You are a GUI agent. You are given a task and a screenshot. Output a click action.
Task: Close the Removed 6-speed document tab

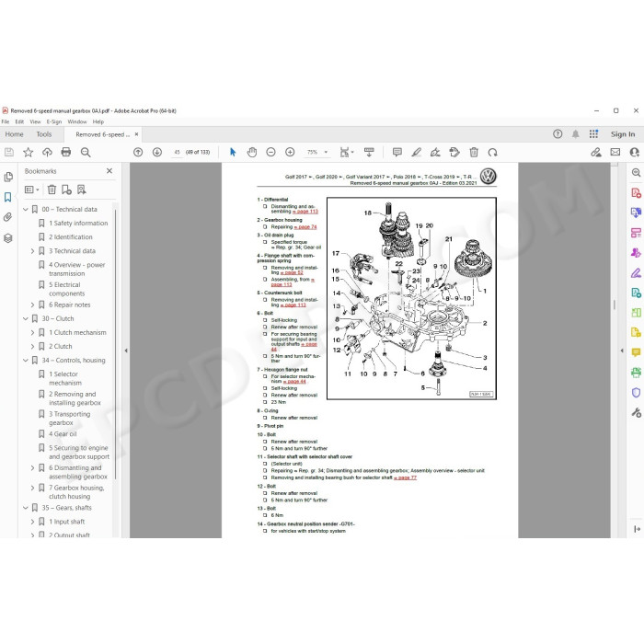[x=137, y=134]
